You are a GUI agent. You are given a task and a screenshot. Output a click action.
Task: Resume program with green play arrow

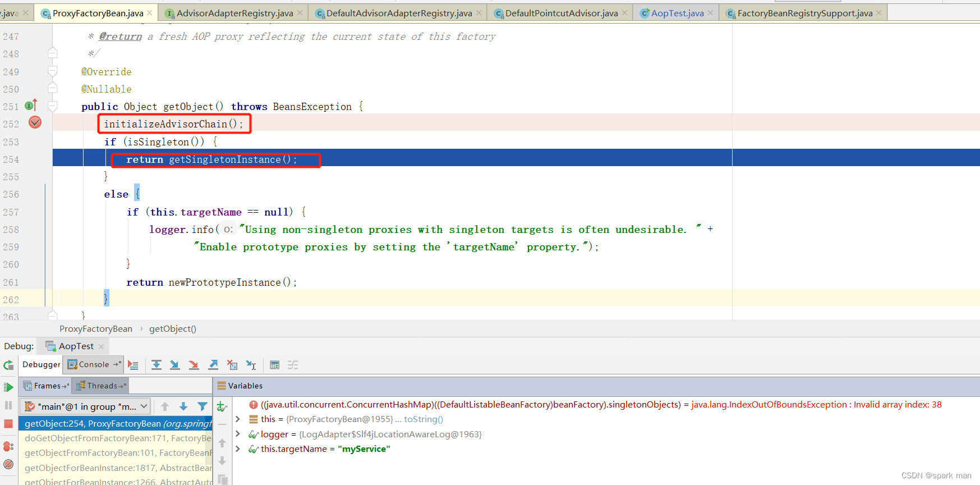click(8, 387)
